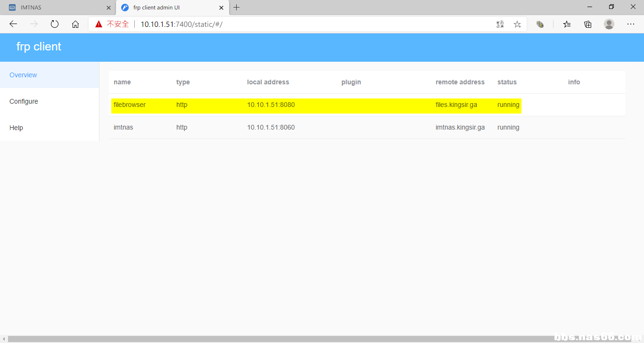This screenshot has width=644, height=343.
Task: Open the Configure sidebar item
Action: tap(50, 101)
